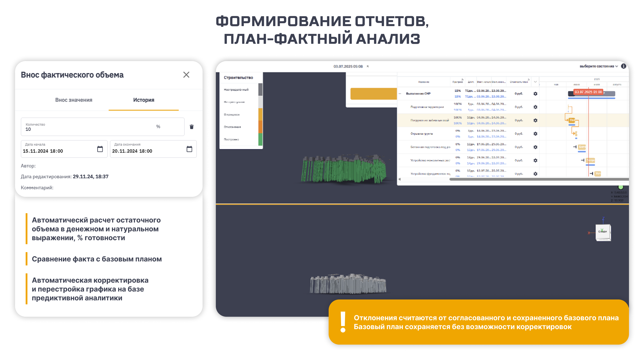
Task: Open settings gear for Подготовка территории
Action: (535, 107)
